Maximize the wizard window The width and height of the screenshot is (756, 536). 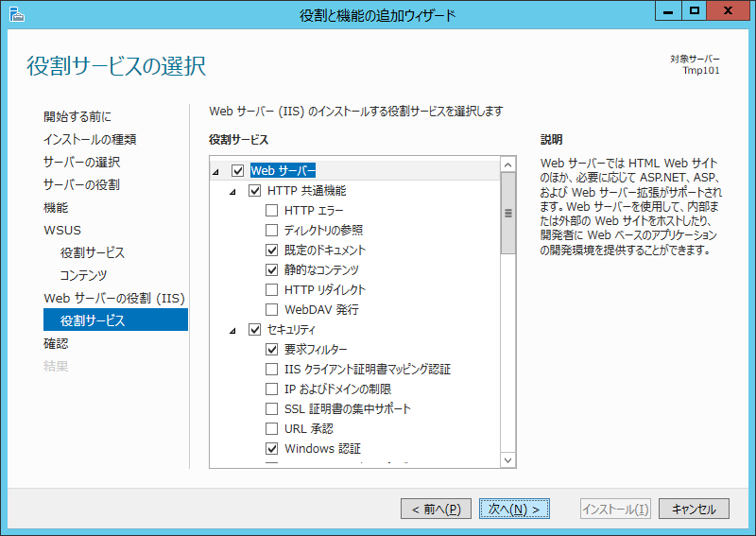(695, 11)
